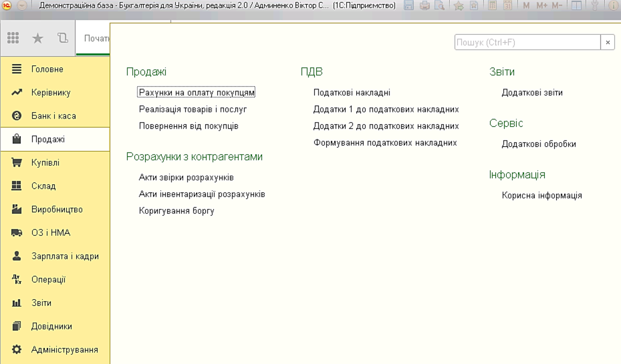Open Додатки 2 до податкових накладних
The height and width of the screenshot is (364, 621).
click(386, 126)
